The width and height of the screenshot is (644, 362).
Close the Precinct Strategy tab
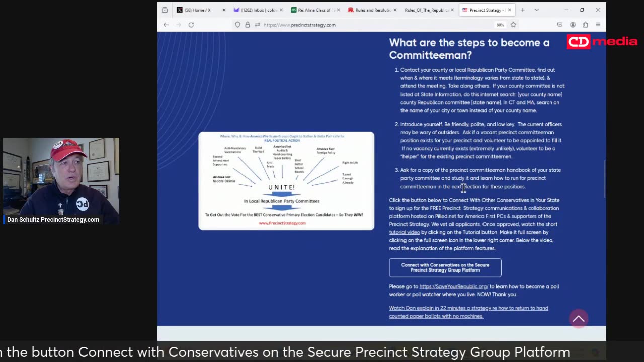coord(510,10)
